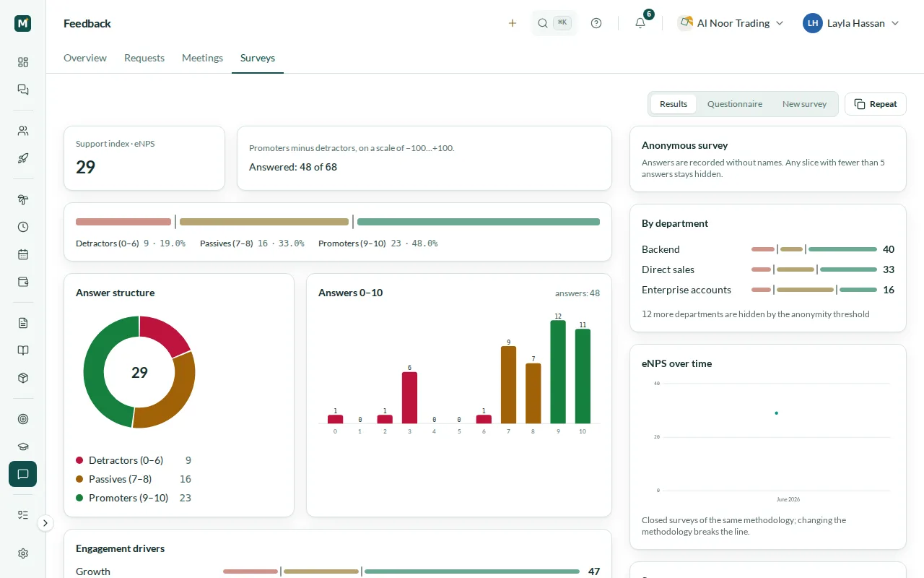Open the target goals icon in sidebar
The image size is (924, 578).
pyautogui.click(x=23, y=419)
